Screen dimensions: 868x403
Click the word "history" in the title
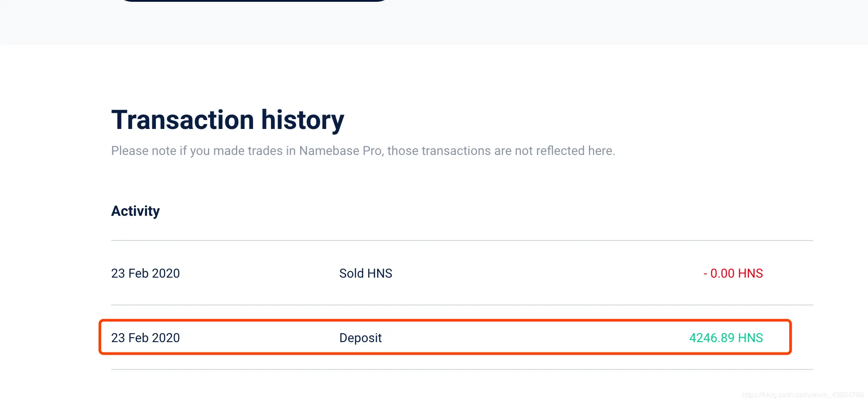point(303,120)
